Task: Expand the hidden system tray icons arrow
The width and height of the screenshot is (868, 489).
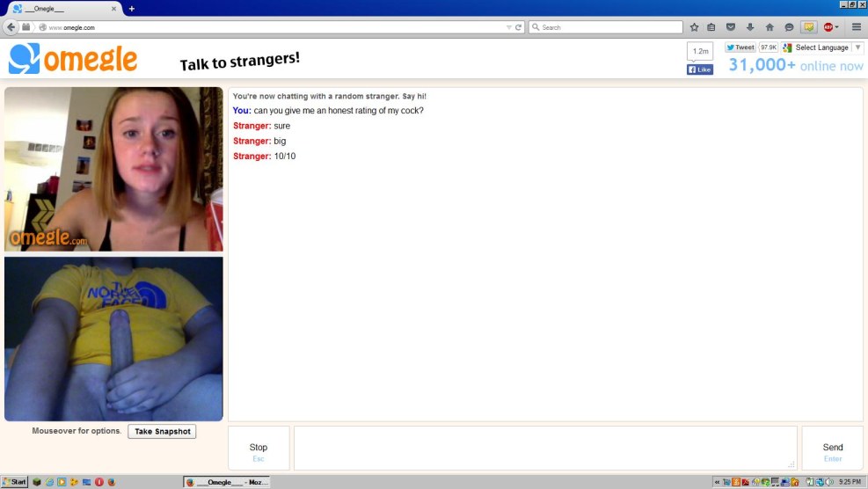Action: [716, 482]
